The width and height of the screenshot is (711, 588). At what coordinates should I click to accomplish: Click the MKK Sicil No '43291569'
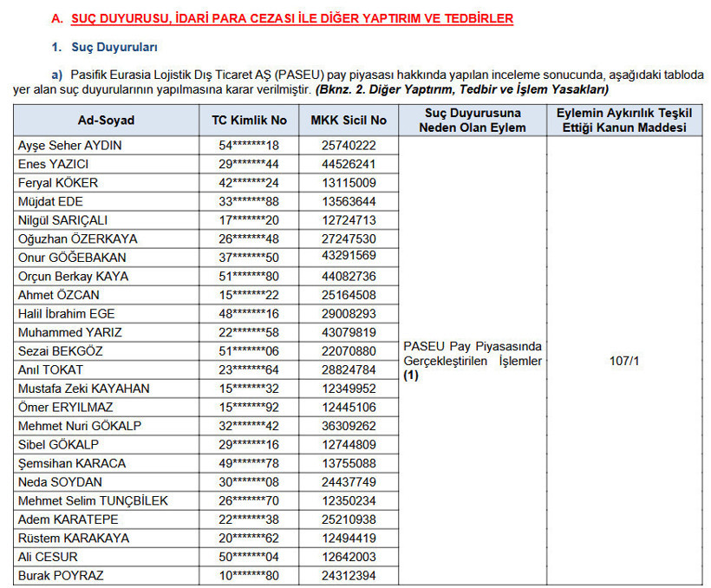[x=349, y=256]
